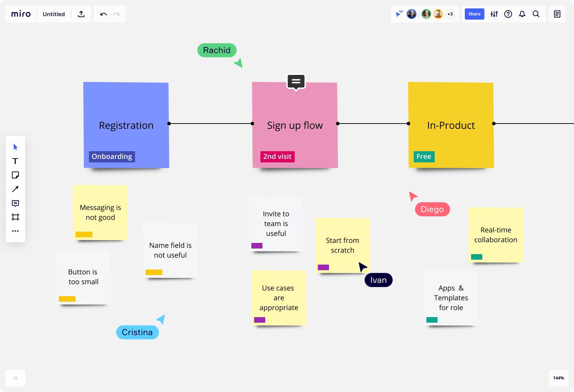574x392 pixels.
Task: Click purple tag on 'Invite to team' note
Action: click(x=257, y=246)
